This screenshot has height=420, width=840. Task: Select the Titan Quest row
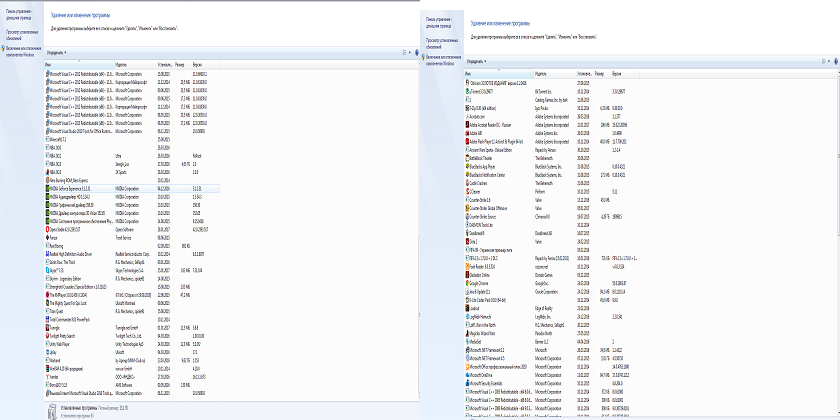coord(132,312)
